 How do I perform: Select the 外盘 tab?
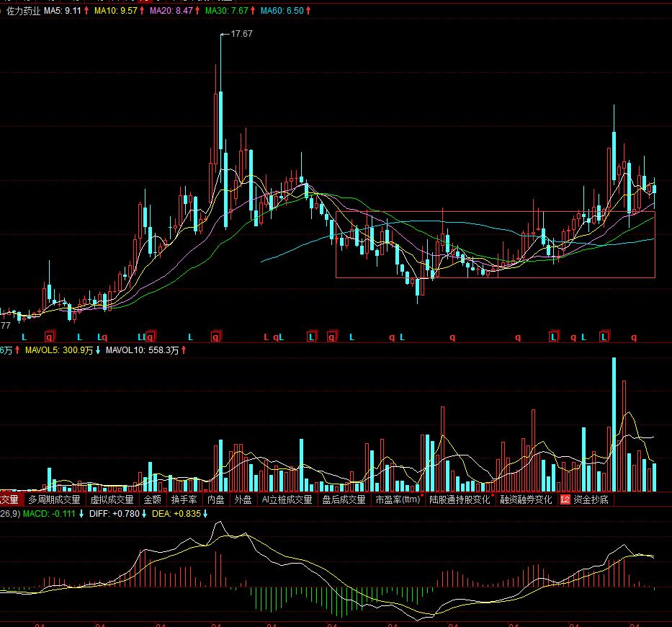[x=243, y=499]
